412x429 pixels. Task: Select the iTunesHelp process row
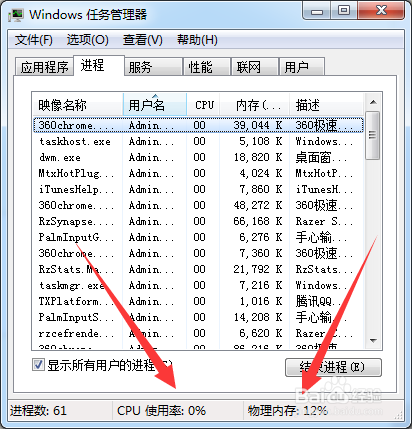(198, 189)
